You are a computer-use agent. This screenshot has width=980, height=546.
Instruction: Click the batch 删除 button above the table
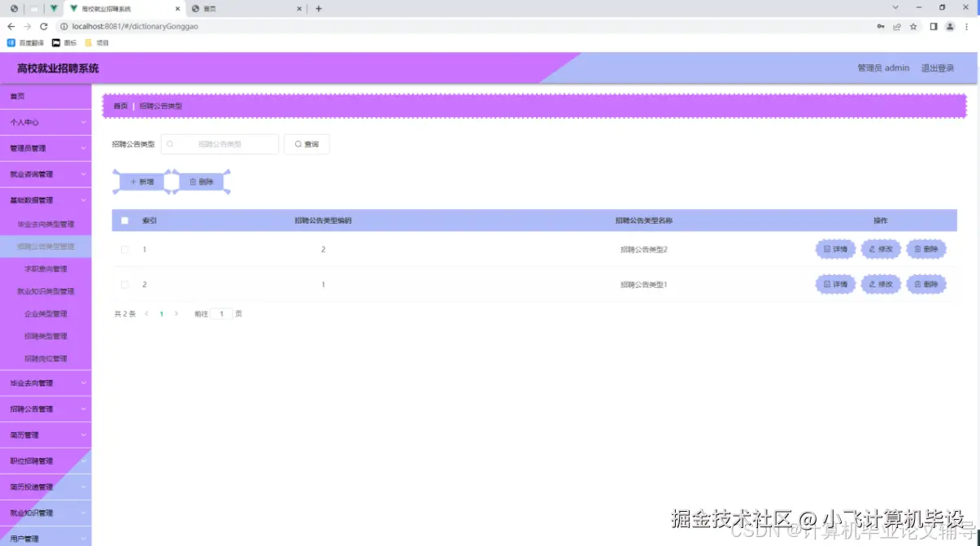(x=201, y=182)
